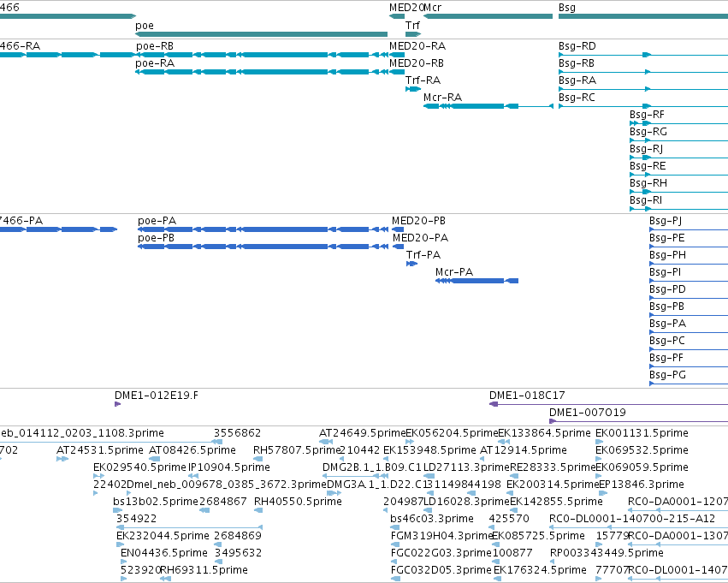Select the DME1-012E19.F feature label

pyautogui.click(x=157, y=396)
